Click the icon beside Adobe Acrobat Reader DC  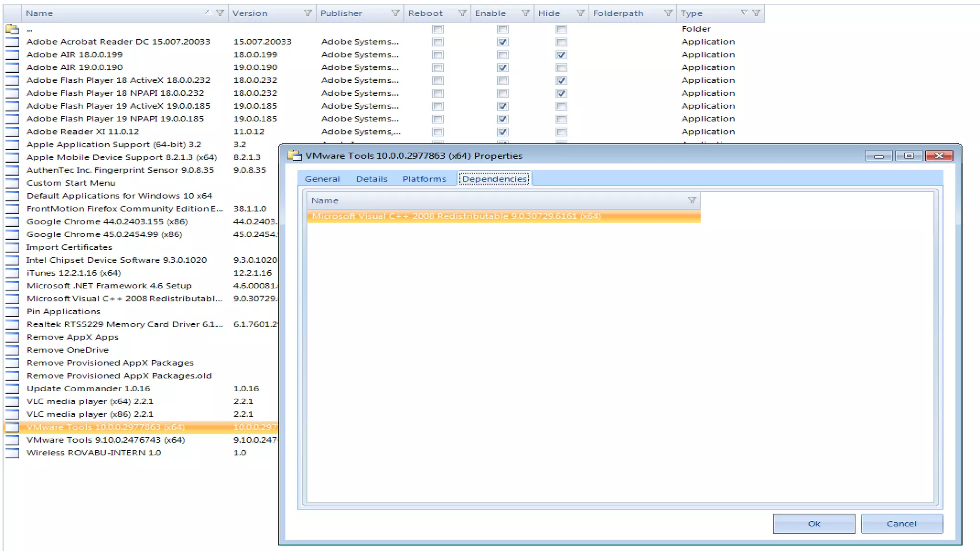click(x=12, y=42)
